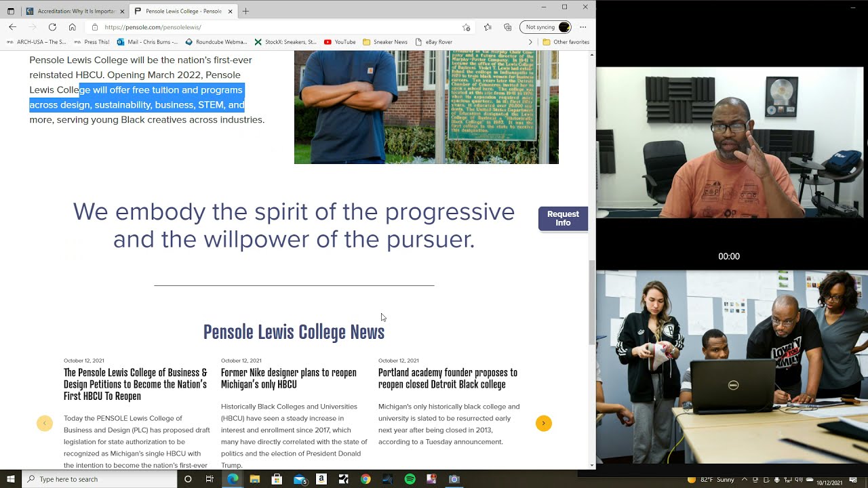The height and width of the screenshot is (488, 868).
Task: Open the Camera app on taskbar
Action: 454,479
